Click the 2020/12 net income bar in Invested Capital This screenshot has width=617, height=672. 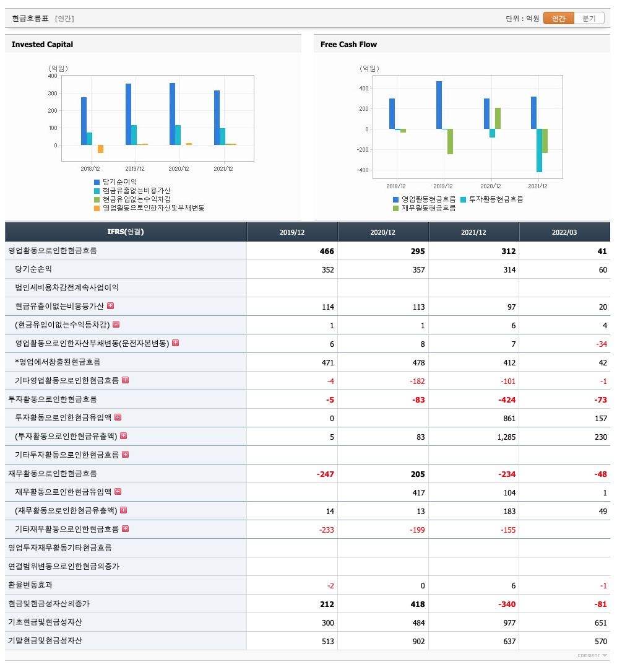click(x=172, y=114)
